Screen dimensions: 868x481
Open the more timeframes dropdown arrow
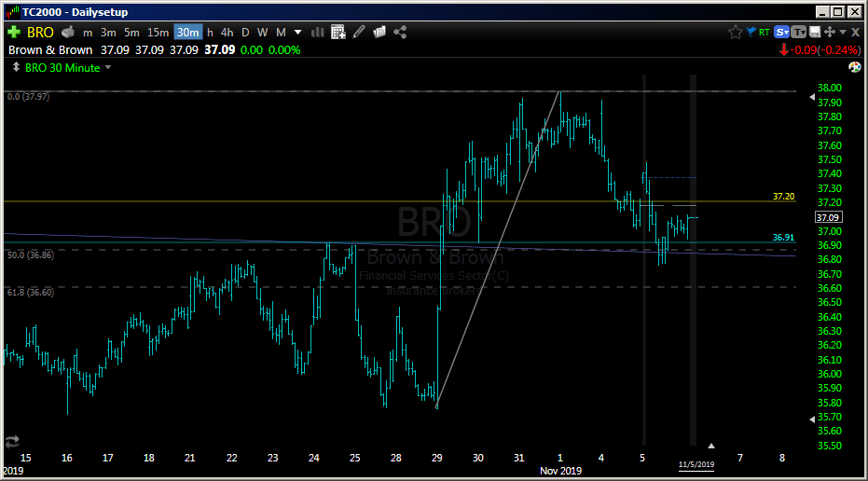[297, 32]
